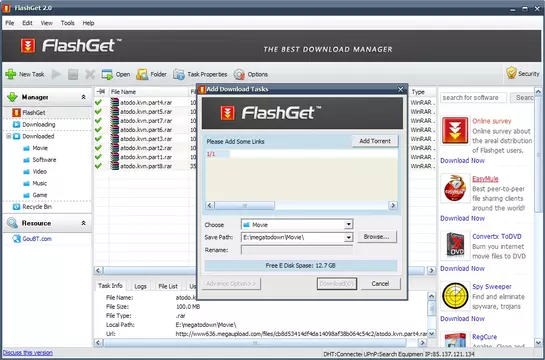The width and height of the screenshot is (545, 360).
Task: Open the Music folder in the sidebar
Action: [x=40, y=183]
